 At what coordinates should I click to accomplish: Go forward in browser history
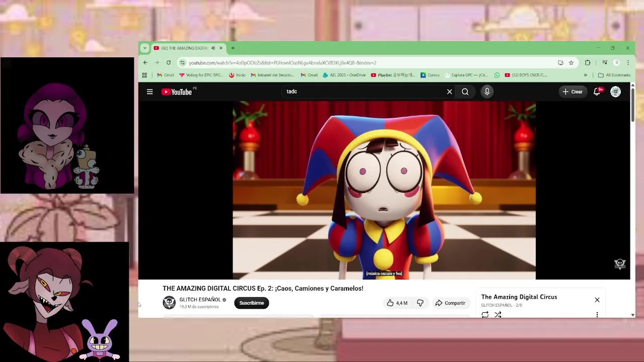[157, 62]
